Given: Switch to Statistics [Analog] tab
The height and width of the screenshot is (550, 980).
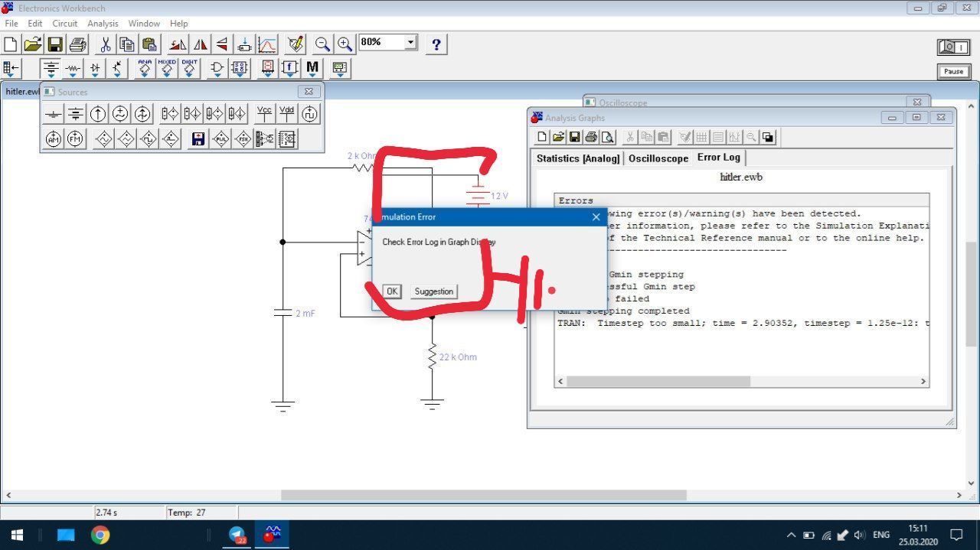Looking at the screenshot, I should tap(578, 158).
